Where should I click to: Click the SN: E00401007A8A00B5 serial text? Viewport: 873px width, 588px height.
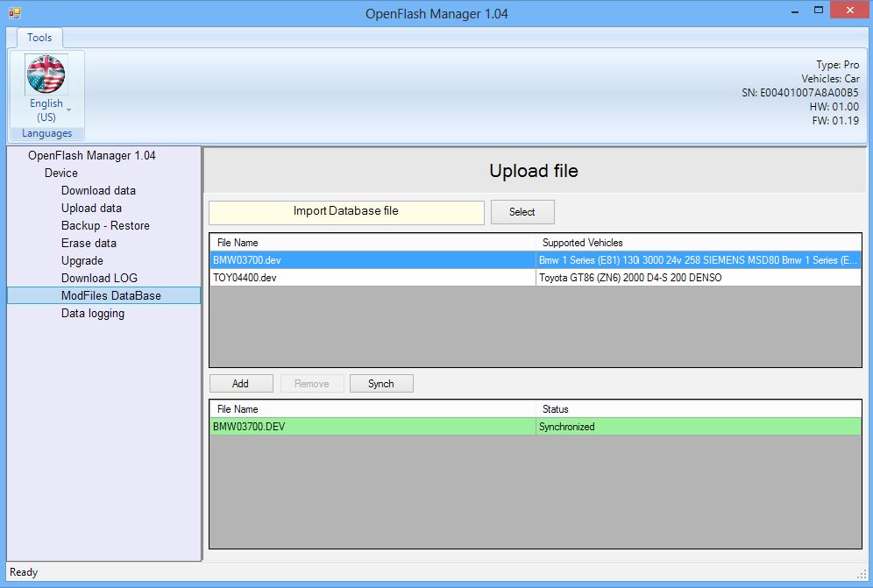tap(800, 92)
